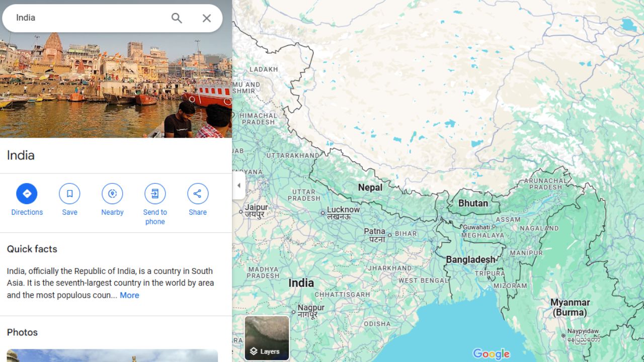Open the first photo under Photos

coord(112,355)
